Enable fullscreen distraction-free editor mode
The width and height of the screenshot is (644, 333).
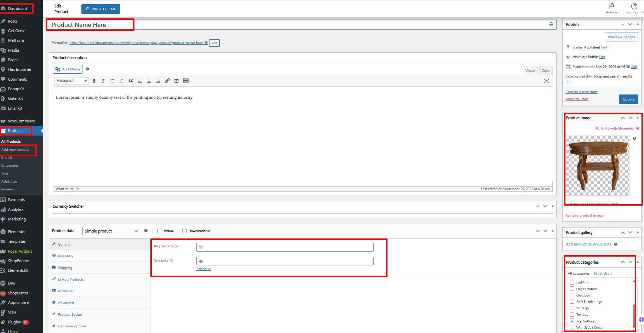tap(546, 81)
